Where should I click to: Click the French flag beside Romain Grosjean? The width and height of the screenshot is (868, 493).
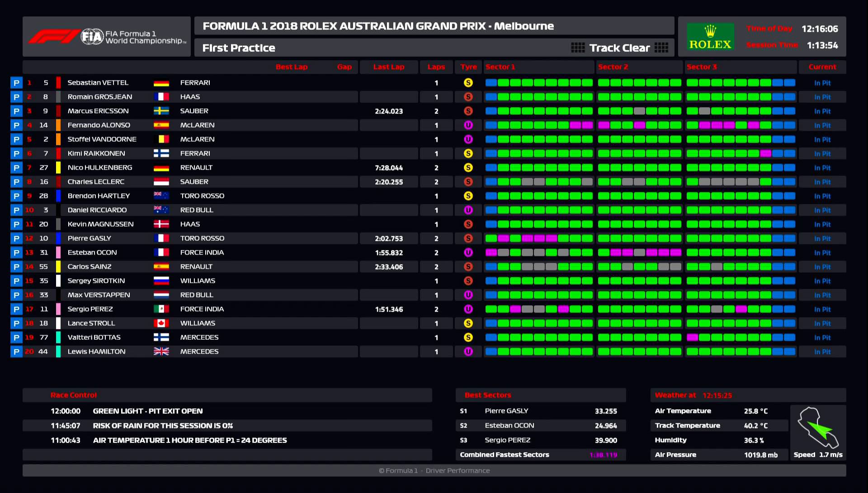161,97
